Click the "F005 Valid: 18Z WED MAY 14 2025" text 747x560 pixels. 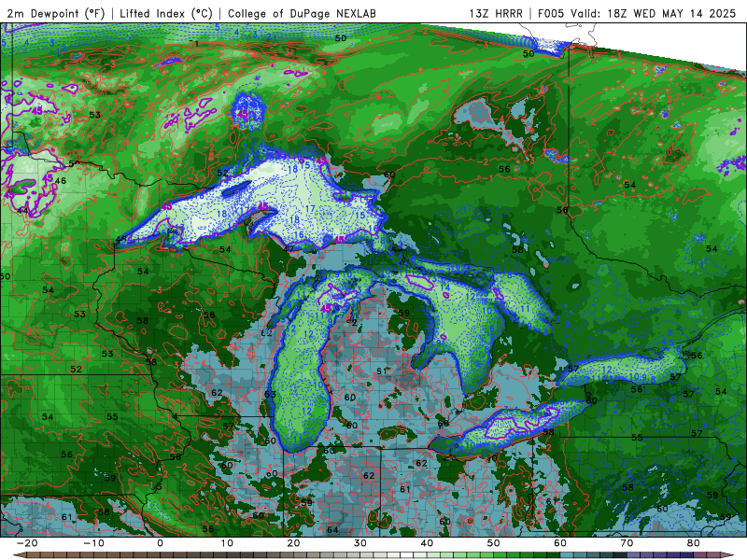(x=637, y=13)
